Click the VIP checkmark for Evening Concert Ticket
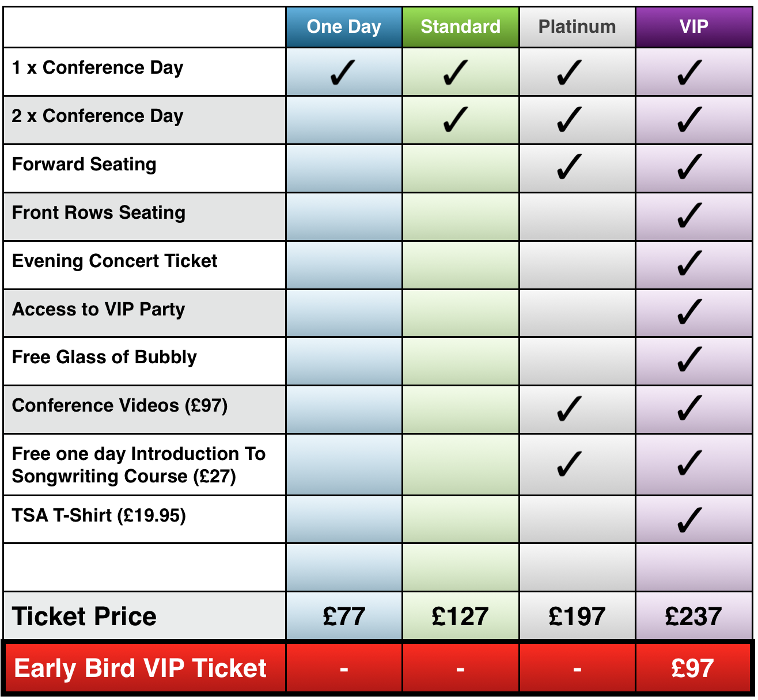The width and height of the screenshot is (758, 700). point(689,264)
